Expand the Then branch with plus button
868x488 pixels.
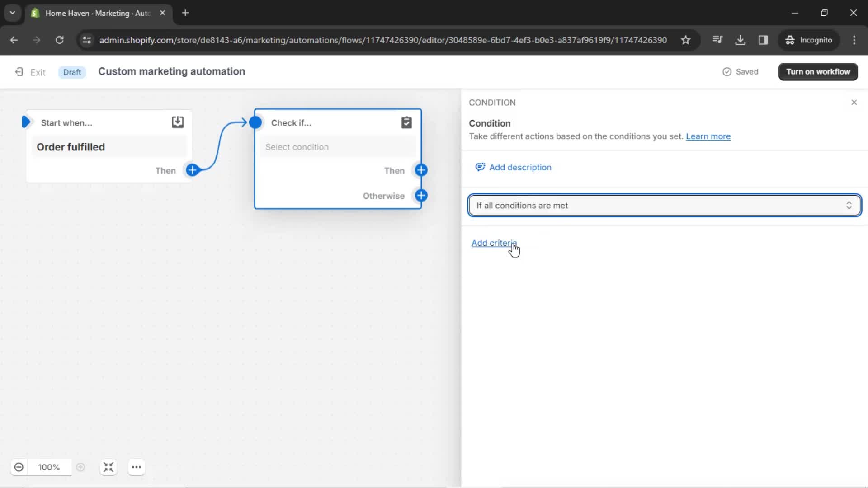(421, 170)
